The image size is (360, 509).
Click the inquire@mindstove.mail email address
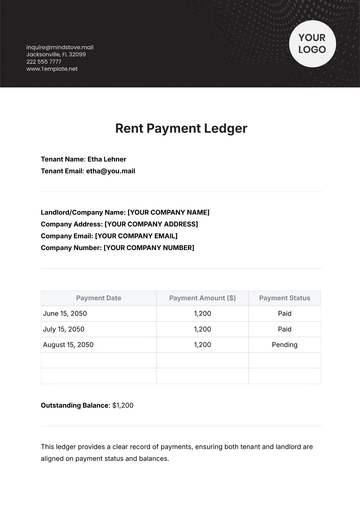point(60,47)
